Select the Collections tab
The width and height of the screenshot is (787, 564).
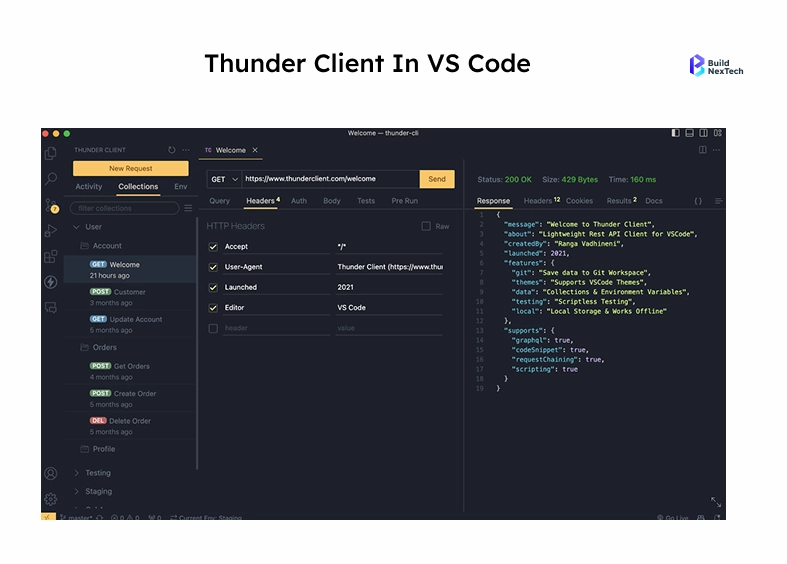(138, 186)
